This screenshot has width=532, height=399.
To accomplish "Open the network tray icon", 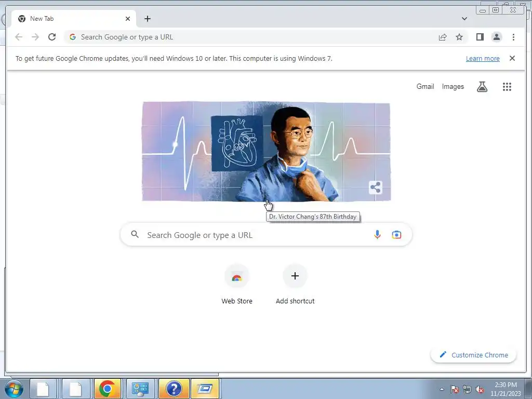I will click(x=467, y=390).
